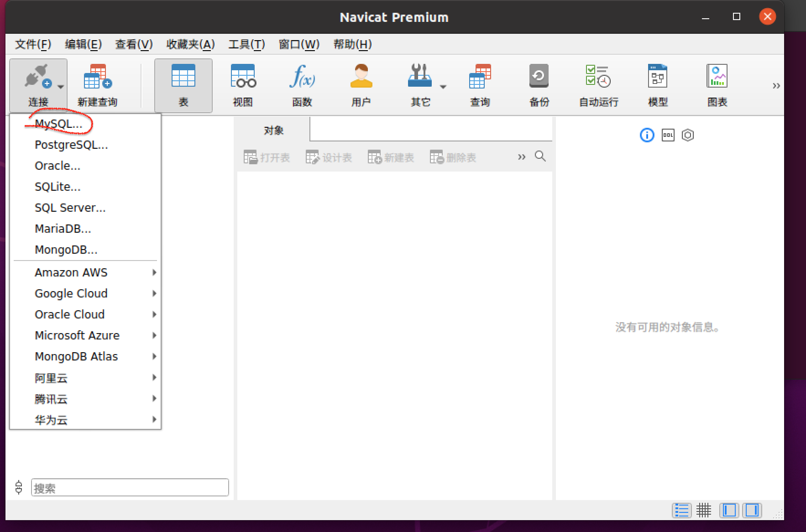Open the Query (查询) toolbar icon
The width and height of the screenshot is (806, 532).
[x=480, y=76]
